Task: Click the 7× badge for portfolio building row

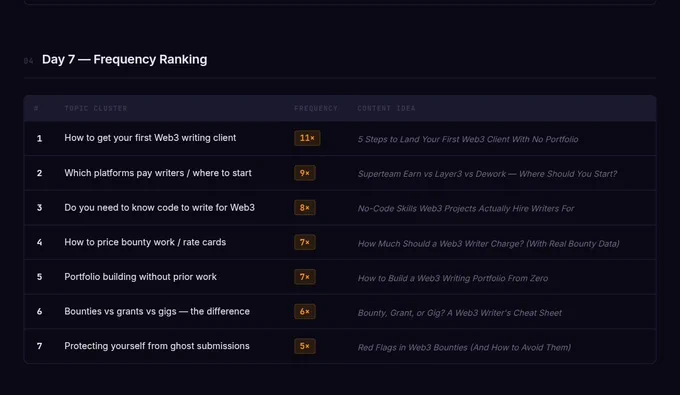Action: [x=304, y=277]
